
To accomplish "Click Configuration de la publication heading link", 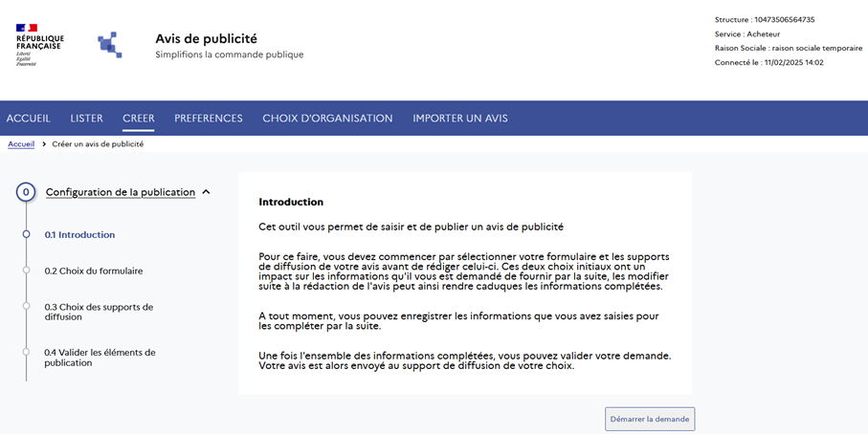I will coord(121,192).
